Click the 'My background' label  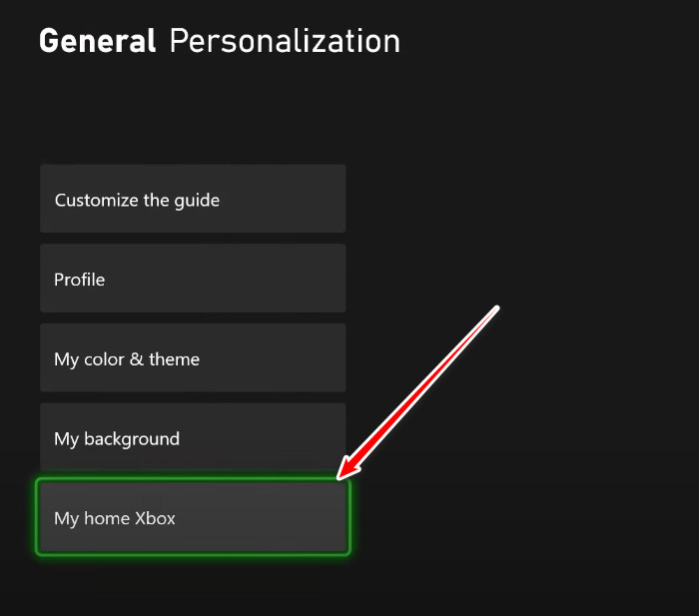[x=117, y=438]
